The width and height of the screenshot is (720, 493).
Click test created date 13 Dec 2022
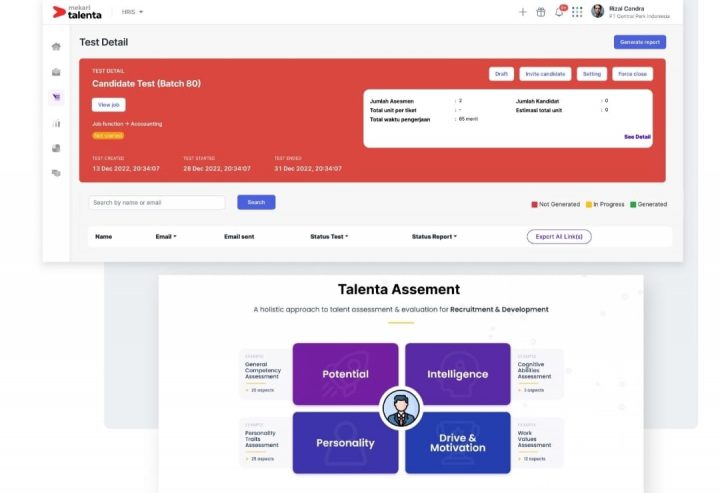click(x=126, y=168)
